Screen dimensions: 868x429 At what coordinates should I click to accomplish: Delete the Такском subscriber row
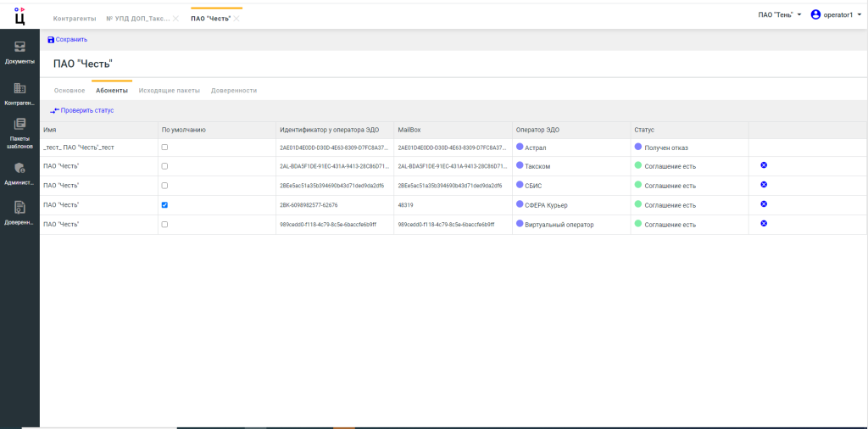764,165
